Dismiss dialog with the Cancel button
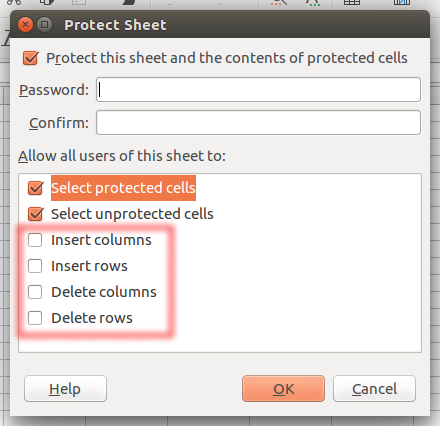Screen dimensions: 440x426 click(x=374, y=389)
